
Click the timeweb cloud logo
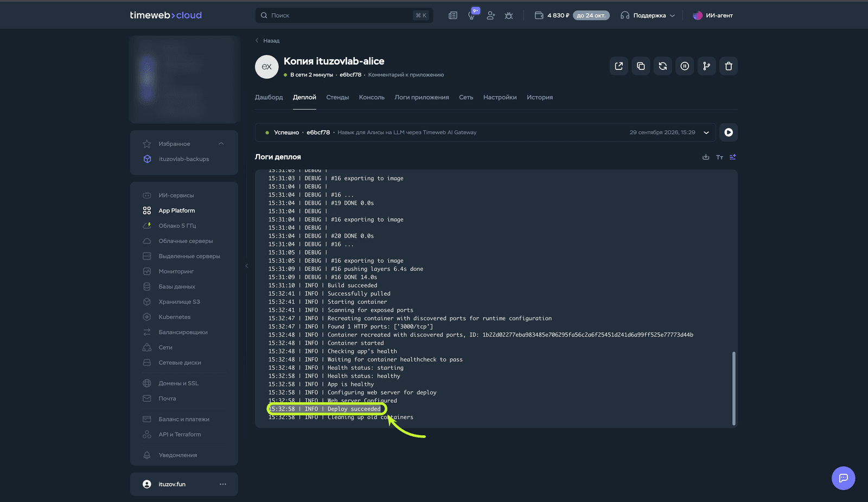166,15
